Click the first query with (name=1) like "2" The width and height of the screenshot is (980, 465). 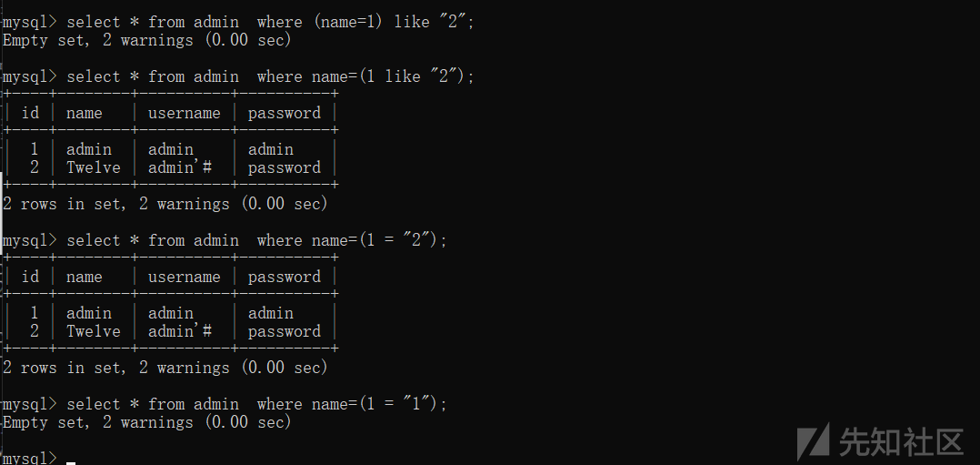pyautogui.click(x=271, y=23)
